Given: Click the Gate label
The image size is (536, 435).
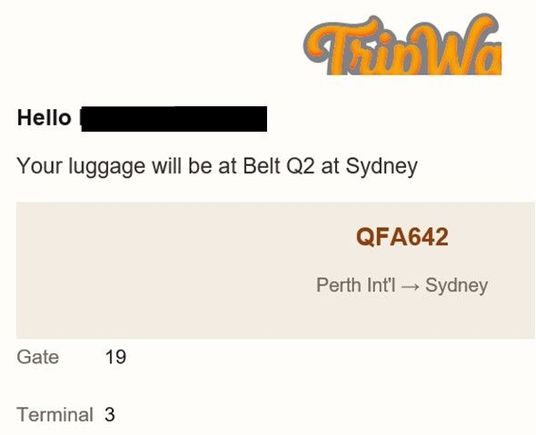Looking at the screenshot, I should pos(38,357).
